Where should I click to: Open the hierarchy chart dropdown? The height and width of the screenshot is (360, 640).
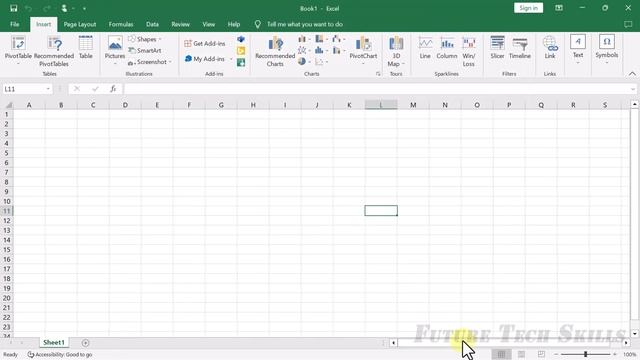(x=322, y=39)
